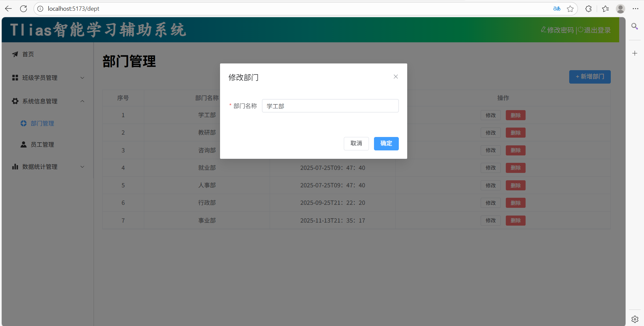Click 修改 for row 咨询部
644x326 pixels.
490,150
